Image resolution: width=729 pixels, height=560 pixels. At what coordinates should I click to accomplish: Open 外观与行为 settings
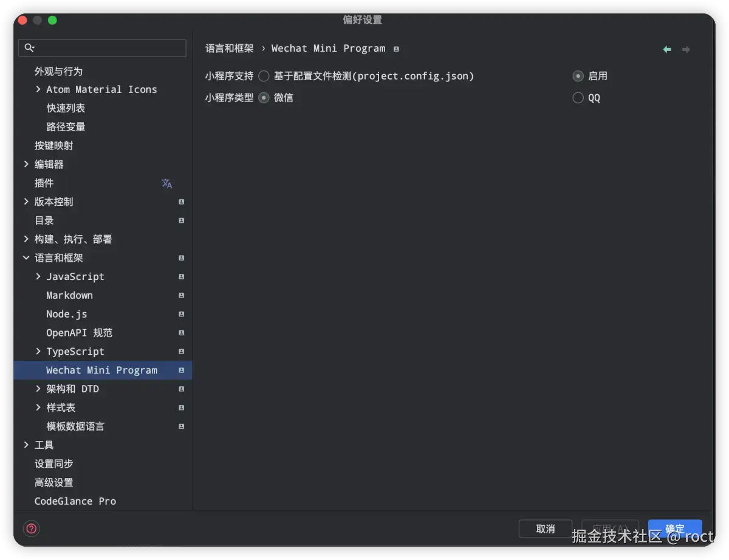[x=58, y=72]
